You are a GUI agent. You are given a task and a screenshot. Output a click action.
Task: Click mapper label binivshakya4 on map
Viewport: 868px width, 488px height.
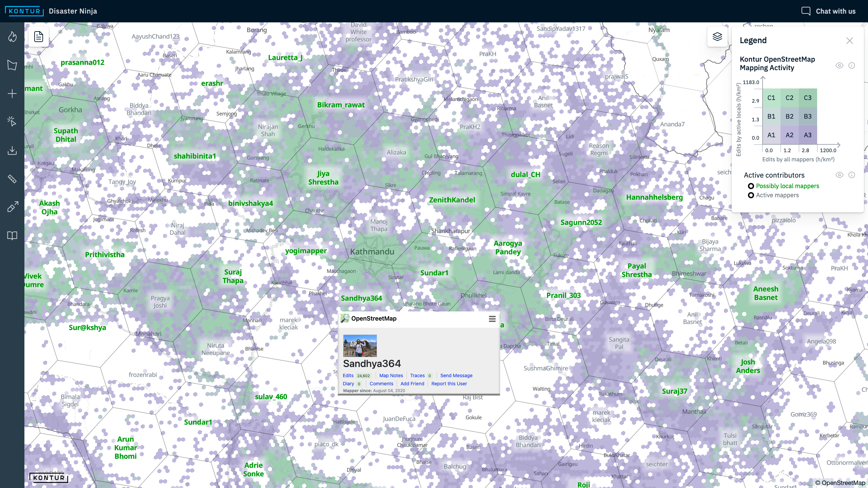tap(250, 203)
